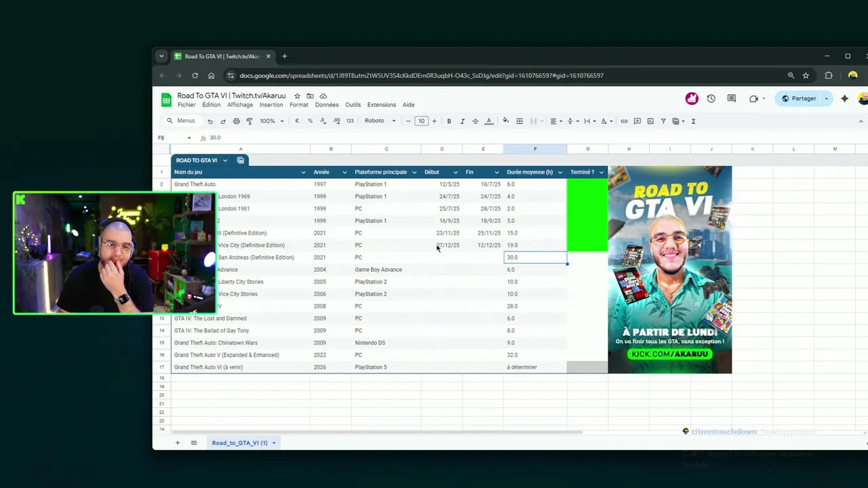This screenshot has width=868, height=488.
Task: Open the Données menu
Action: tap(327, 105)
